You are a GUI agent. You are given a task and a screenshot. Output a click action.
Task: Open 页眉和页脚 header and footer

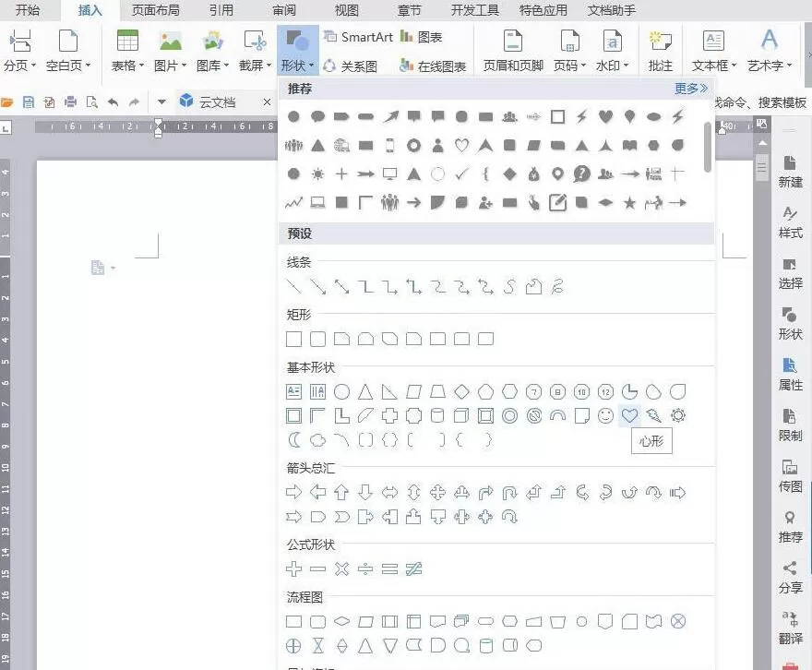(x=513, y=50)
